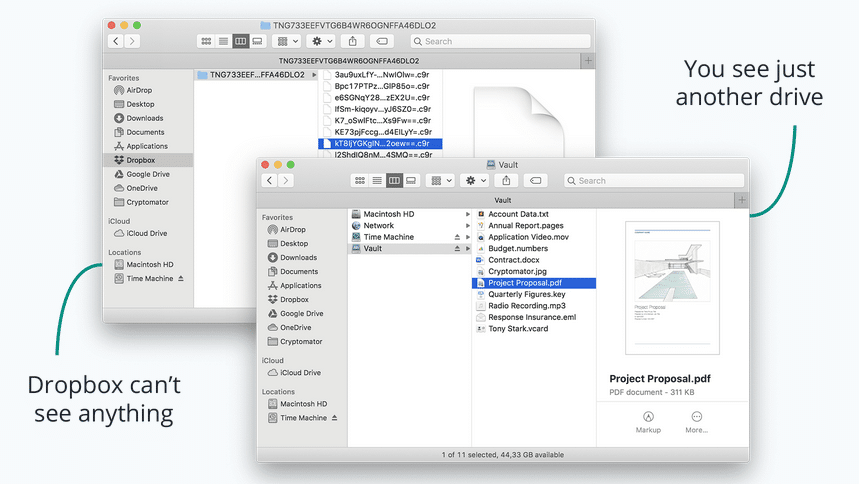Click Markup button in preview pane
Screen dimensions: 859x484
pos(648,422)
